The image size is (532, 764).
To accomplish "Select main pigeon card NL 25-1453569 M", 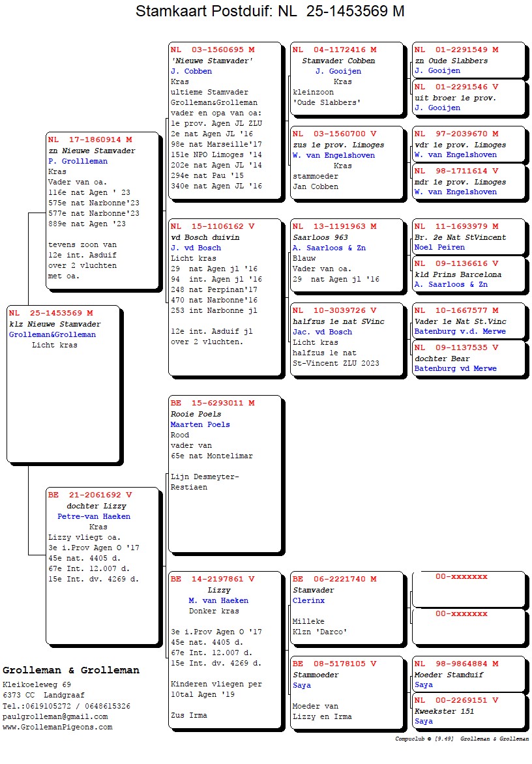I will (51, 314).
